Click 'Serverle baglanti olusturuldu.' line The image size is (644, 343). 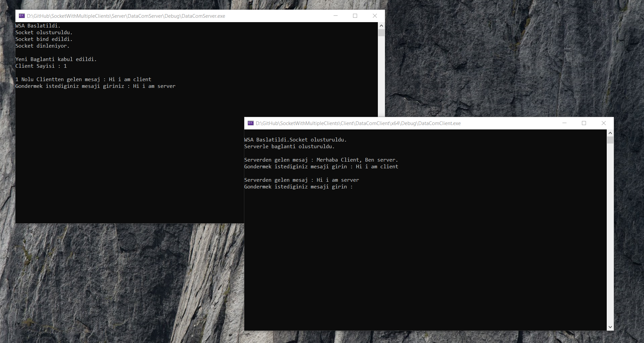[x=289, y=147]
